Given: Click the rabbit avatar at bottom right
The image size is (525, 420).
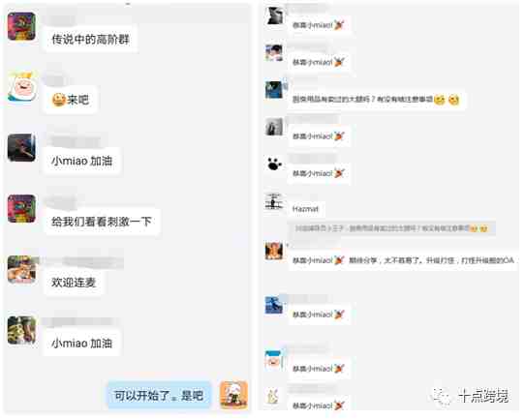Looking at the screenshot, I should click(274, 396).
